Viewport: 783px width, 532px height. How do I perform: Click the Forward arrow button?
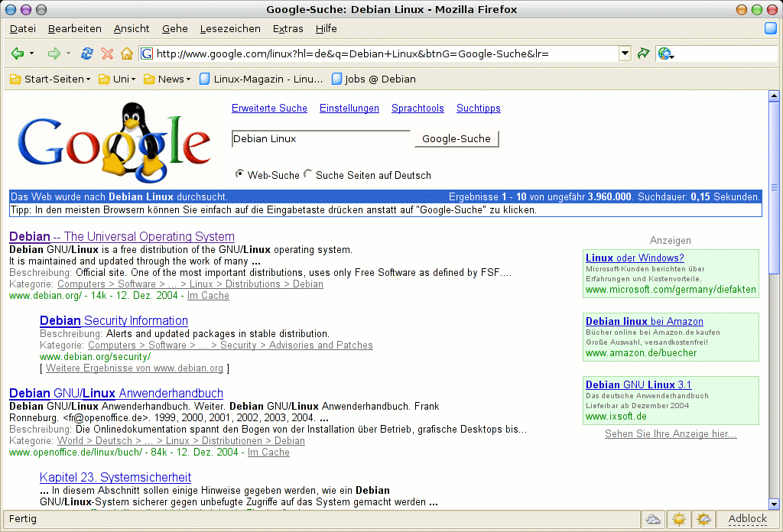pyautogui.click(x=54, y=54)
